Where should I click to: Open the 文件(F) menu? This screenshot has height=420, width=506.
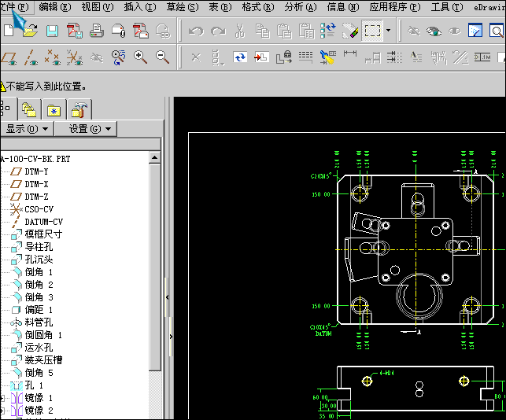pos(15,7)
